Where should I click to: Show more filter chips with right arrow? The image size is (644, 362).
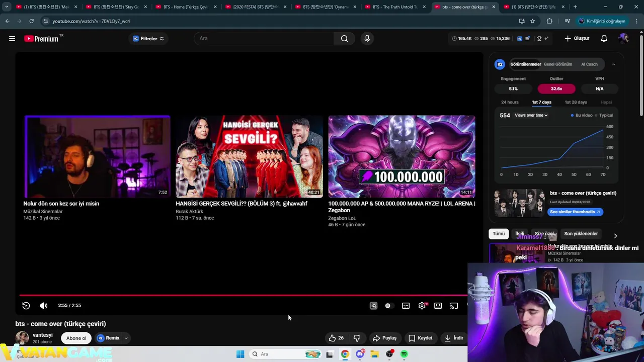tap(615, 236)
